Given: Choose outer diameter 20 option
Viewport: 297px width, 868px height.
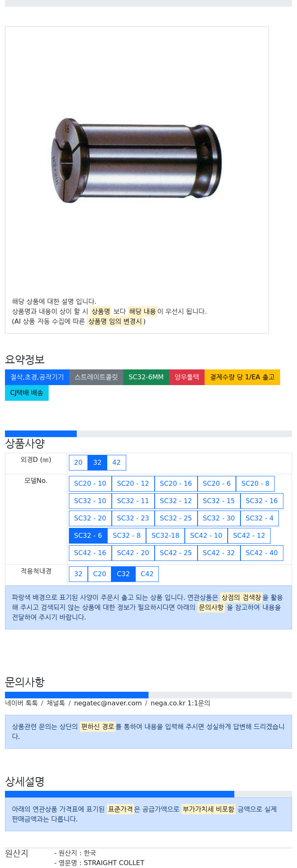Looking at the screenshot, I should pos(78,463).
